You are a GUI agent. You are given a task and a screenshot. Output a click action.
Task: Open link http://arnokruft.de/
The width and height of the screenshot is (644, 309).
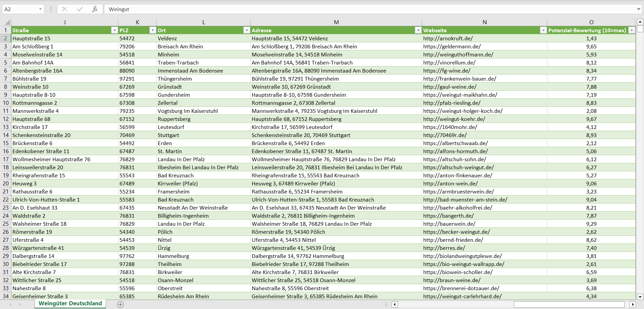click(448, 38)
